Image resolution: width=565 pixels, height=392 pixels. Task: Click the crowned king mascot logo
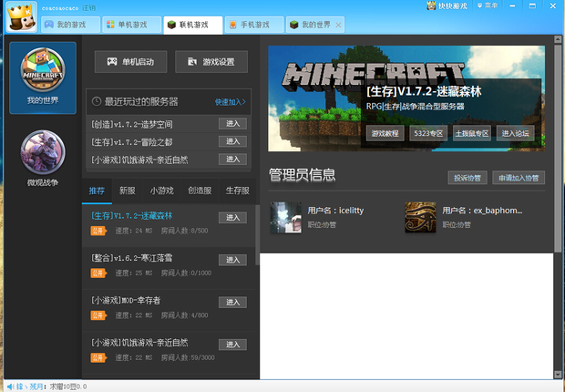click(22, 17)
